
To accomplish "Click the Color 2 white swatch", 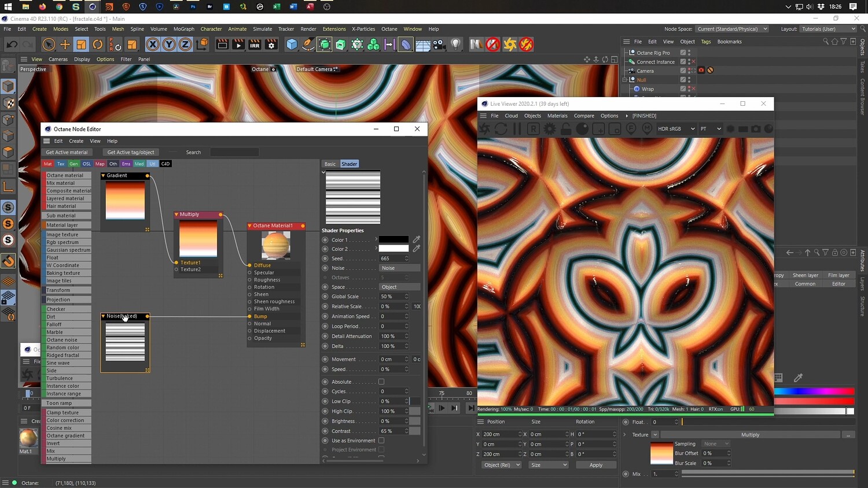I will [x=393, y=249].
